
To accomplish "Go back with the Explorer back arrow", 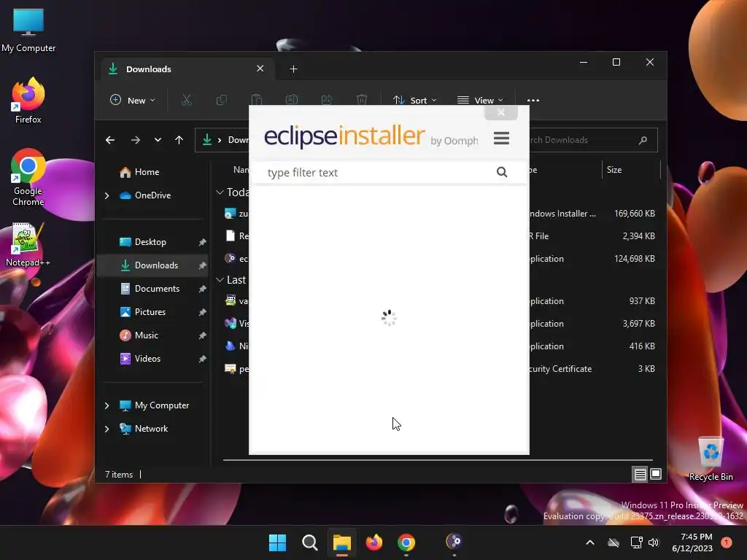I will (x=110, y=140).
